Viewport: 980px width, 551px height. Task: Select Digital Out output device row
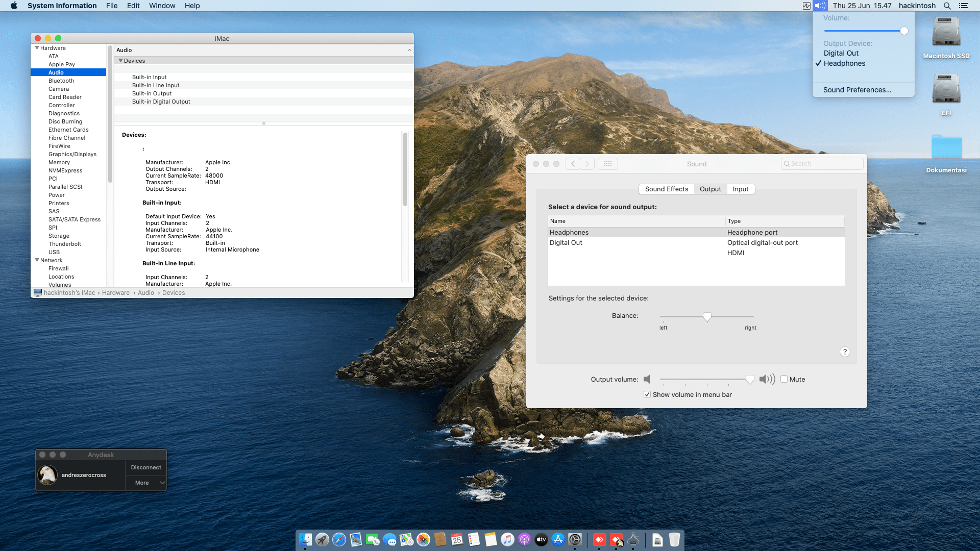[696, 243]
